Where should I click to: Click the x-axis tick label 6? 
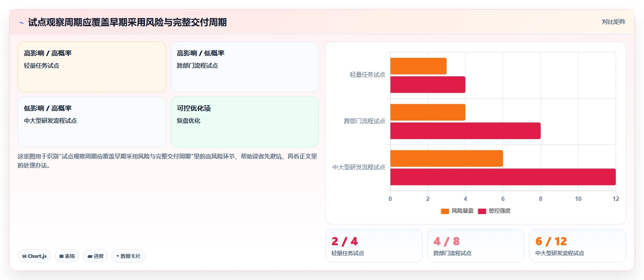[x=503, y=199]
